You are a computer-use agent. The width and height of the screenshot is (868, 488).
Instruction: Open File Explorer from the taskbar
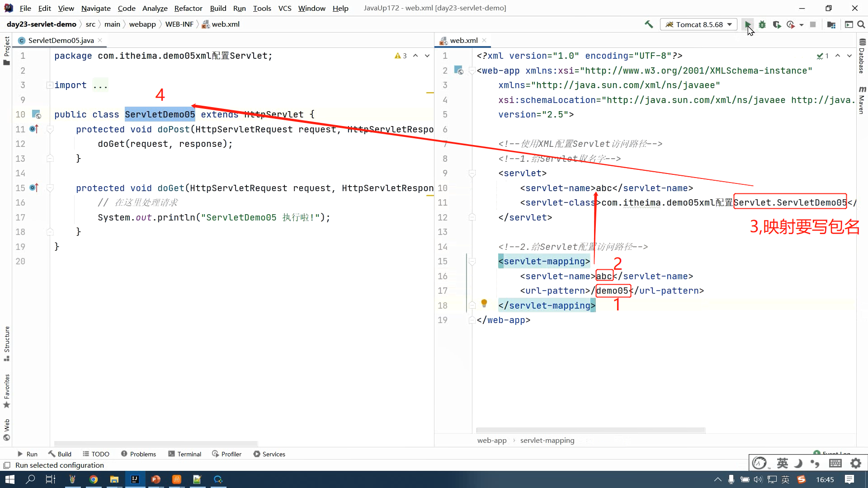114,479
